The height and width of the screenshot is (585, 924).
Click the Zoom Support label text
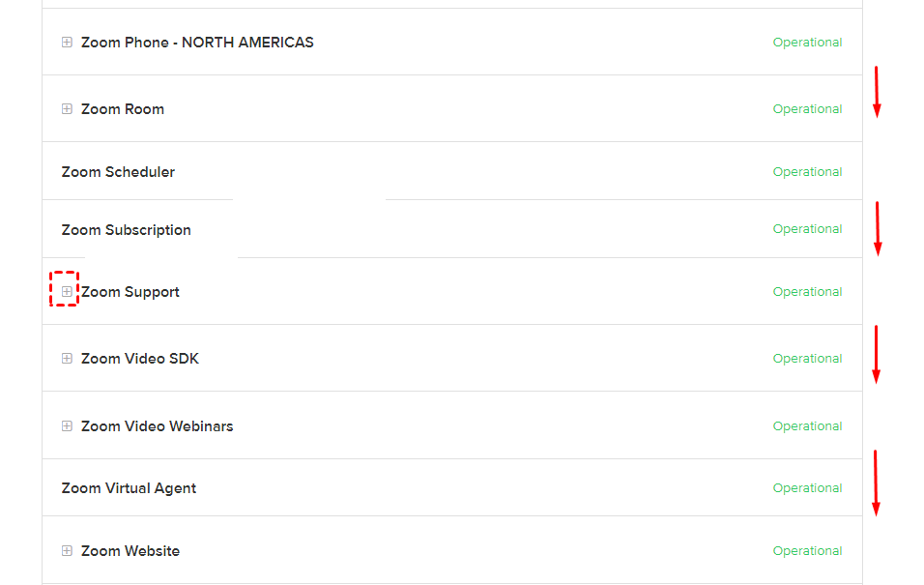(x=130, y=292)
